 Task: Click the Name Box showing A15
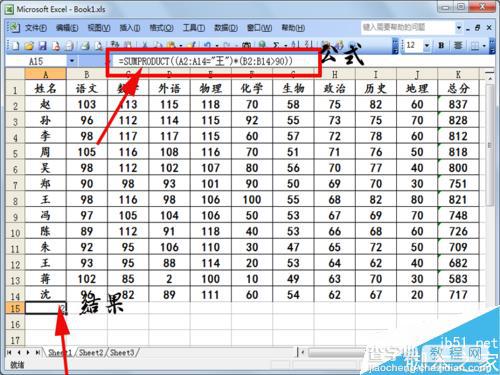(x=37, y=61)
